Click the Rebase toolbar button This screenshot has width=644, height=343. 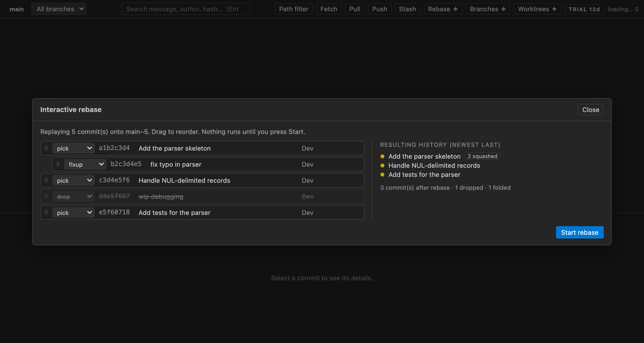pyautogui.click(x=443, y=9)
